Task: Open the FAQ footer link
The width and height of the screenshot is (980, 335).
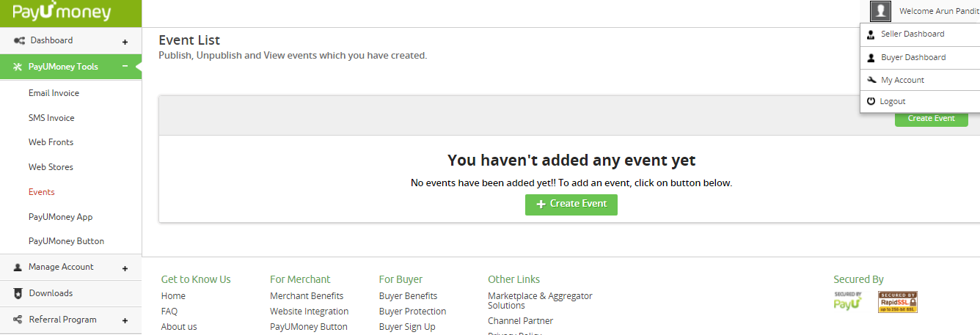Action: [169, 312]
